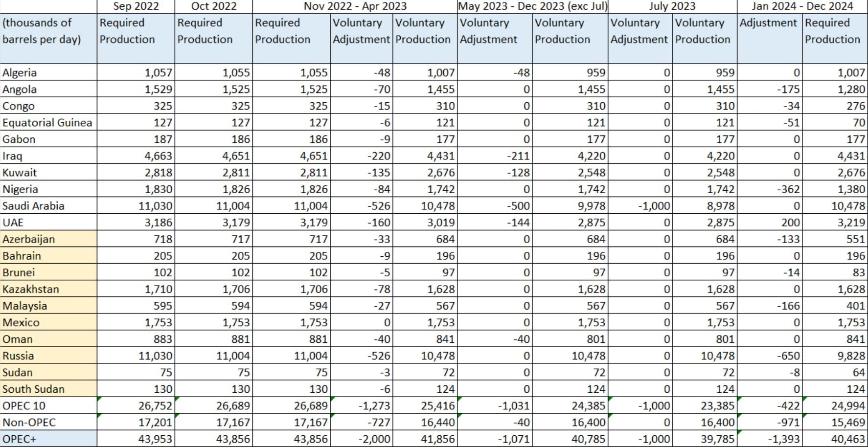
Task: Select OPEC 10 Sep 2022 total 26,752
Action: tap(136, 405)
